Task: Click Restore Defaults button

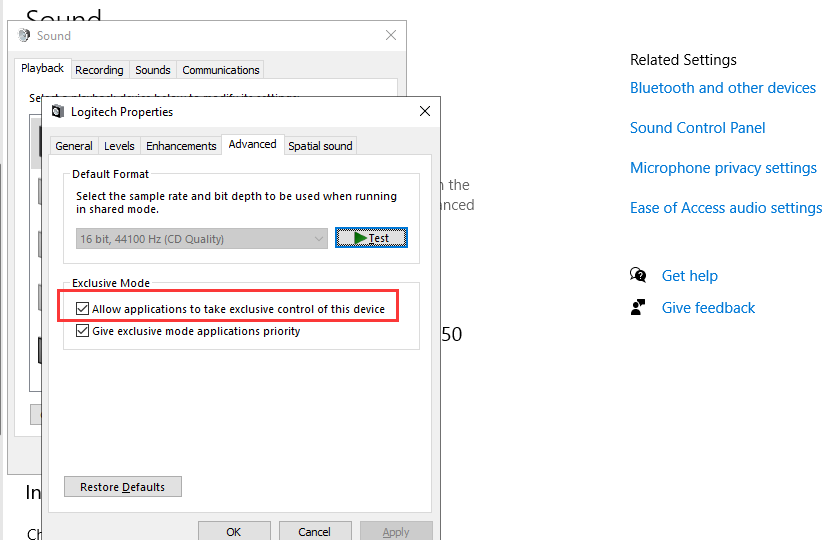Action: [x=122, y=486]
